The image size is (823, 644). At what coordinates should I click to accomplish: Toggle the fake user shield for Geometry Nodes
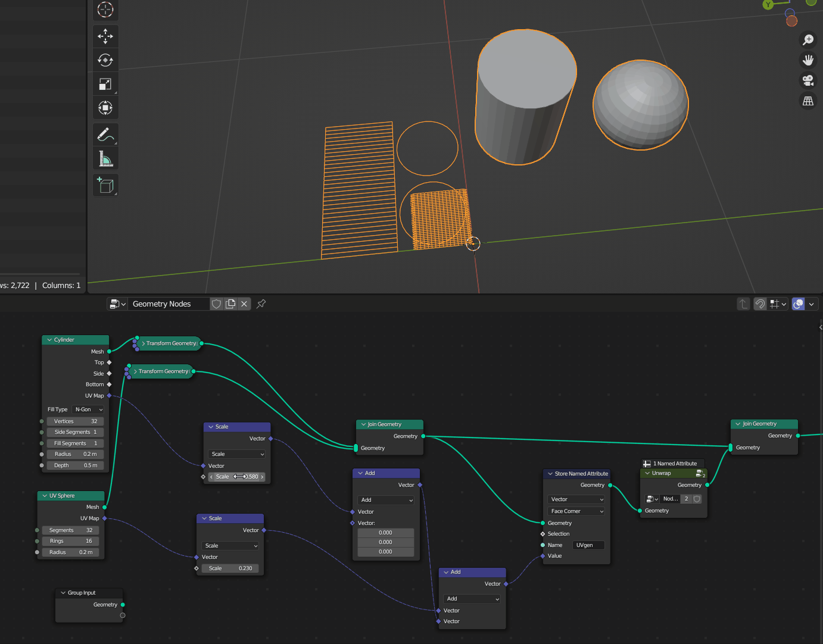[216, 304]
